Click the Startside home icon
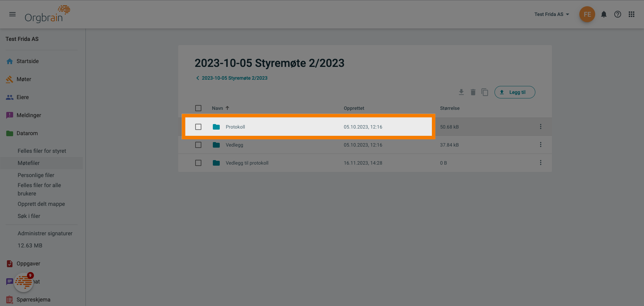The image size is (644, 306). pyautogui.click(x=10, y=61)
